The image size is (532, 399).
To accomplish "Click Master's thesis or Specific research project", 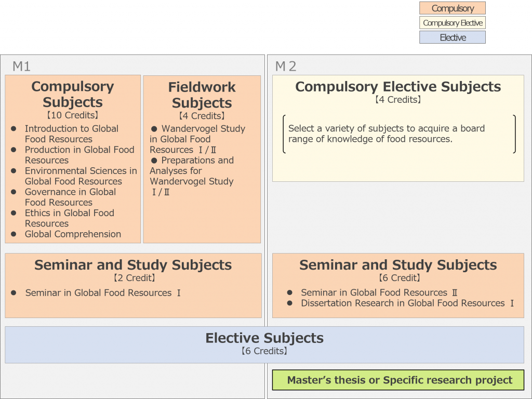I will 398,380.
